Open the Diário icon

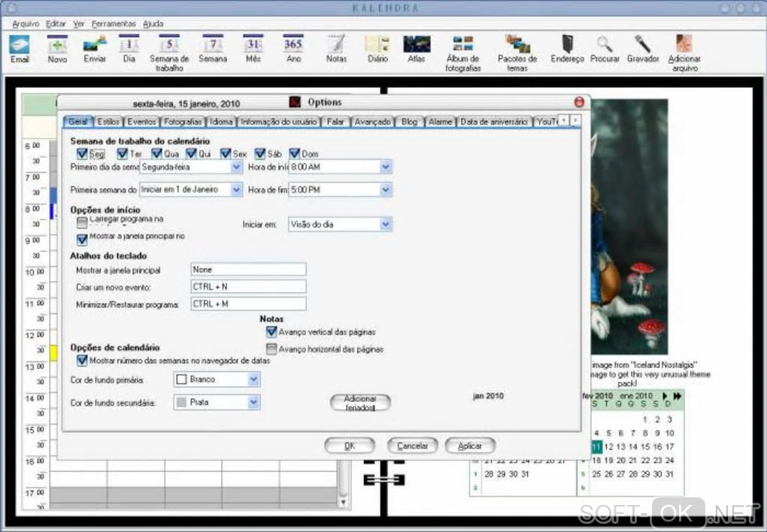coord(377,49)
